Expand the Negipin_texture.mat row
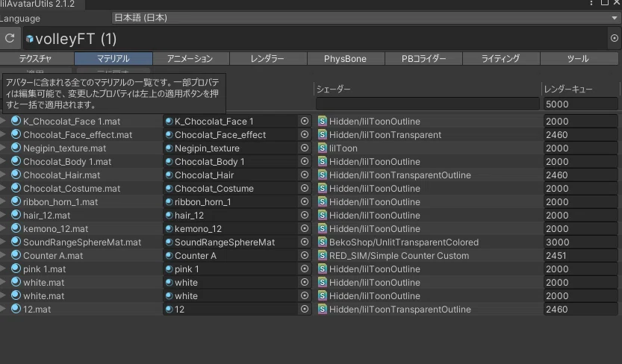Screen dimensions: 622x364 (3, 148)
